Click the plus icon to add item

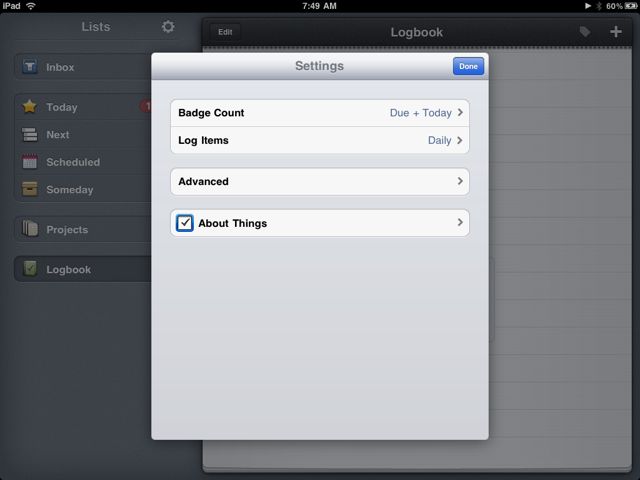click(x=616, y=31)
